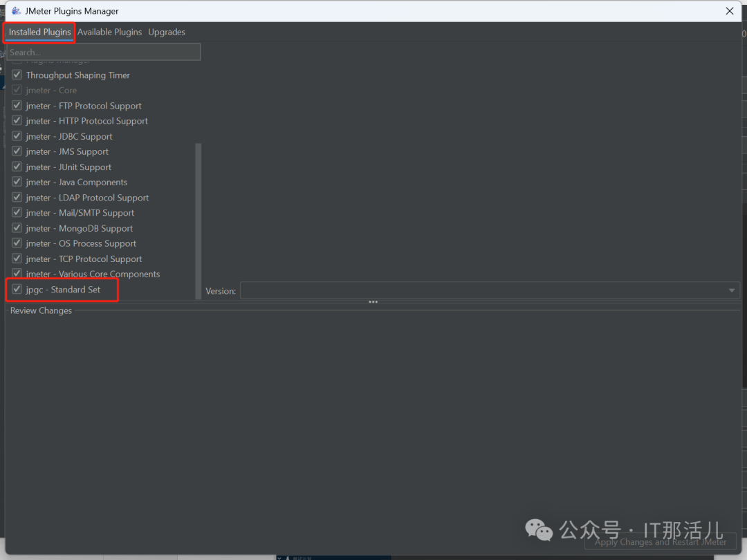Uncheck the jpgc - Standard Set checkbox
747x560 pixels.
coord(17,289)
